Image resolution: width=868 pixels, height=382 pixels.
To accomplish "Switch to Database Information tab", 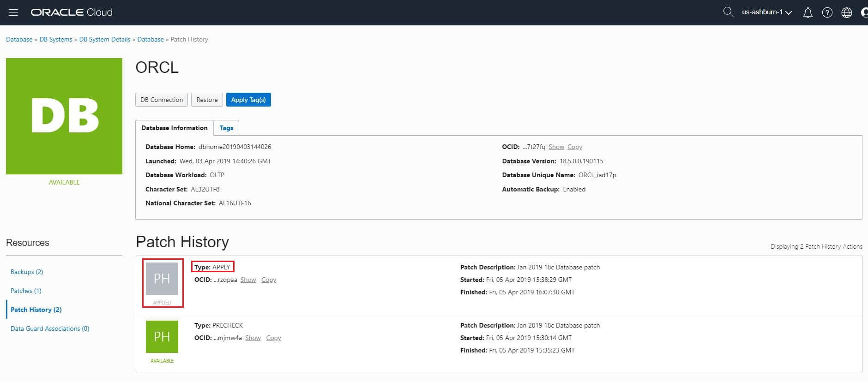I will (175, 128).
